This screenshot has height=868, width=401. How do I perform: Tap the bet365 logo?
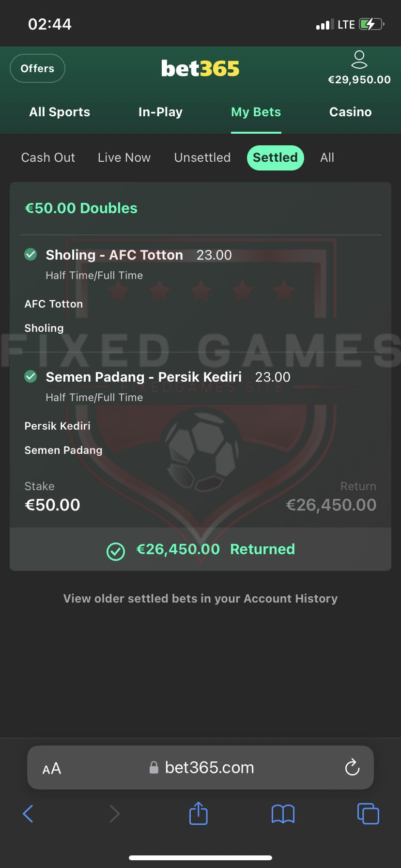click(200, 69)
